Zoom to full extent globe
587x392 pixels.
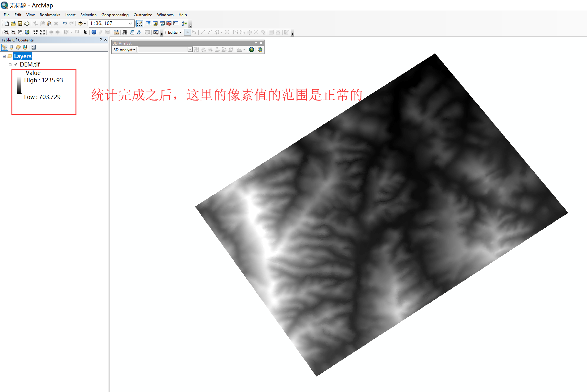(x=27, y=32)
